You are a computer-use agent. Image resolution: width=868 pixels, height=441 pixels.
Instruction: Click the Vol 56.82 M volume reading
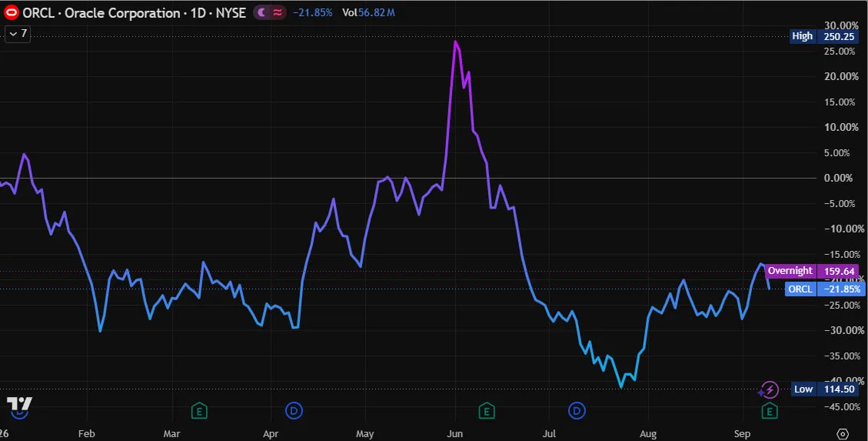point(369,13)
